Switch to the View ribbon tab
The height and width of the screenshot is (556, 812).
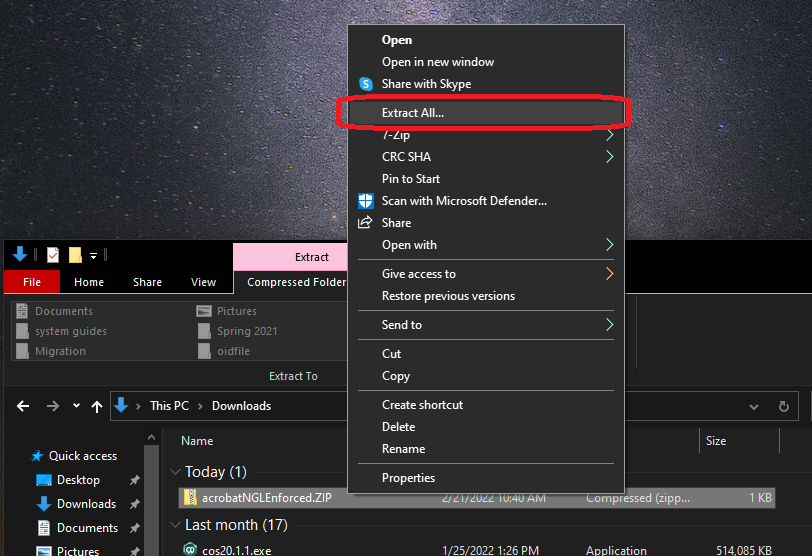tap(204, 282)
